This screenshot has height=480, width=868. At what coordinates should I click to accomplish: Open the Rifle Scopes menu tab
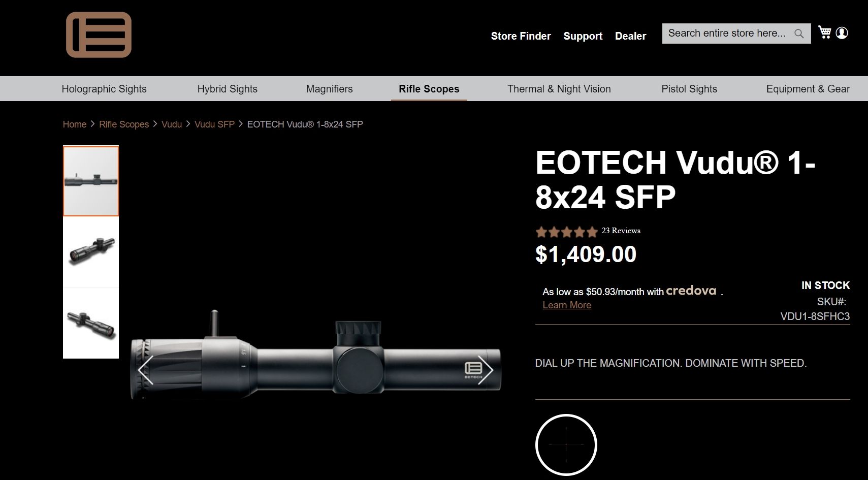(x=429, y=89)
